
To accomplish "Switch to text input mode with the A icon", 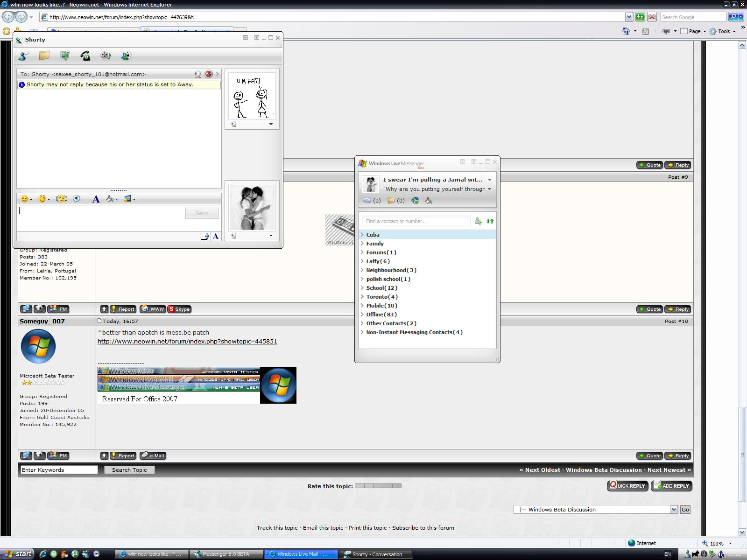I will (215, 237).
